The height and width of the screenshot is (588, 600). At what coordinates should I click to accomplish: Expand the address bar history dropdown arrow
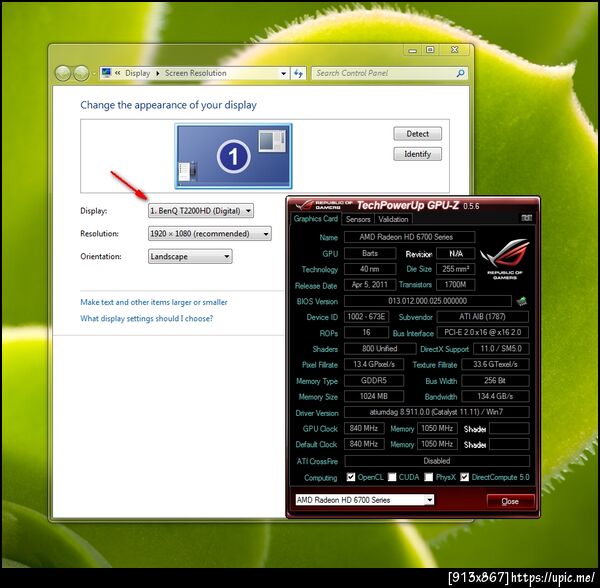[283, 73]
